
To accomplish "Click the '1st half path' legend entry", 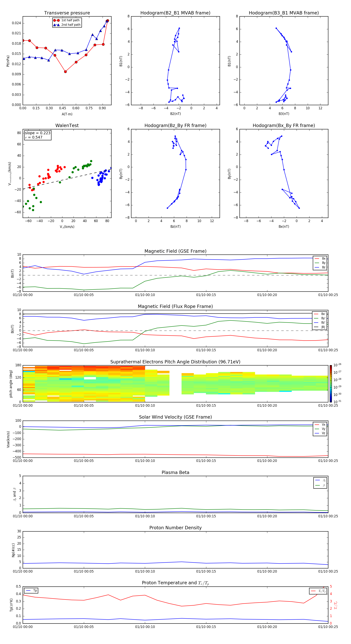I will [x=66, y=20].
